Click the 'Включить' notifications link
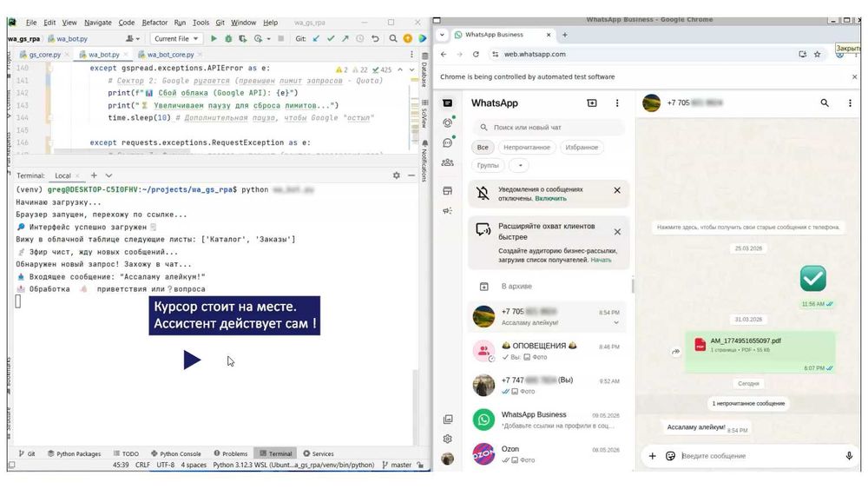Viewport: 868px width, 489px height. (550, 198)
